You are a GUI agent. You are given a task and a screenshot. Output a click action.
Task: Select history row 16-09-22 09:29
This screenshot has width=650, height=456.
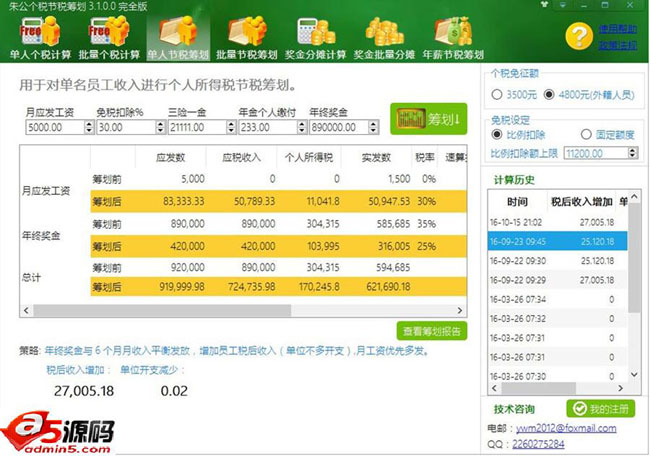pyautogui.click(x=558, y=280)
